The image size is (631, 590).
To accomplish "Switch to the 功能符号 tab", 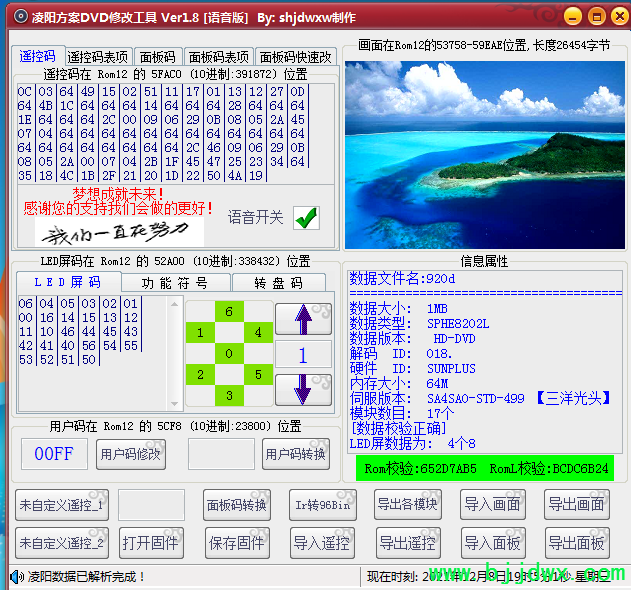I will [x=174, y=283].
